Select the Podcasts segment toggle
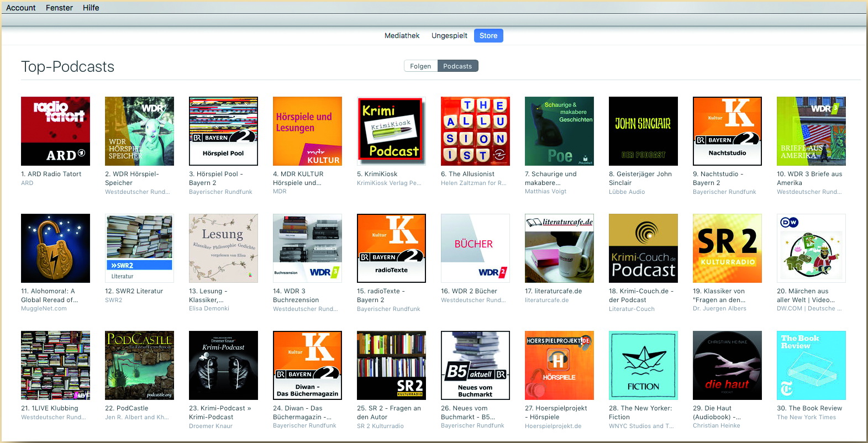The height and width of the screenshot is (443, 868). (457, 66)
